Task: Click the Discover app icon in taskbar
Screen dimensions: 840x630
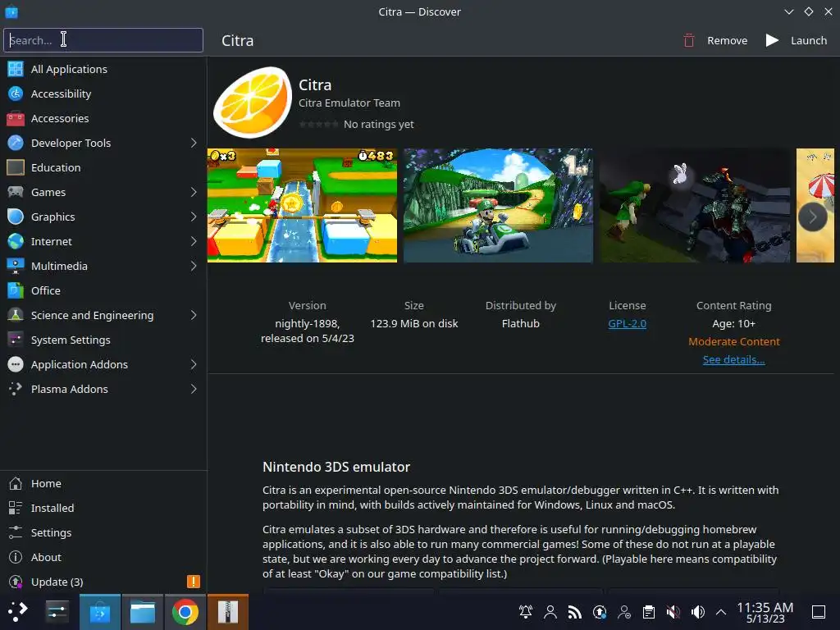Action: click(99, 612)
